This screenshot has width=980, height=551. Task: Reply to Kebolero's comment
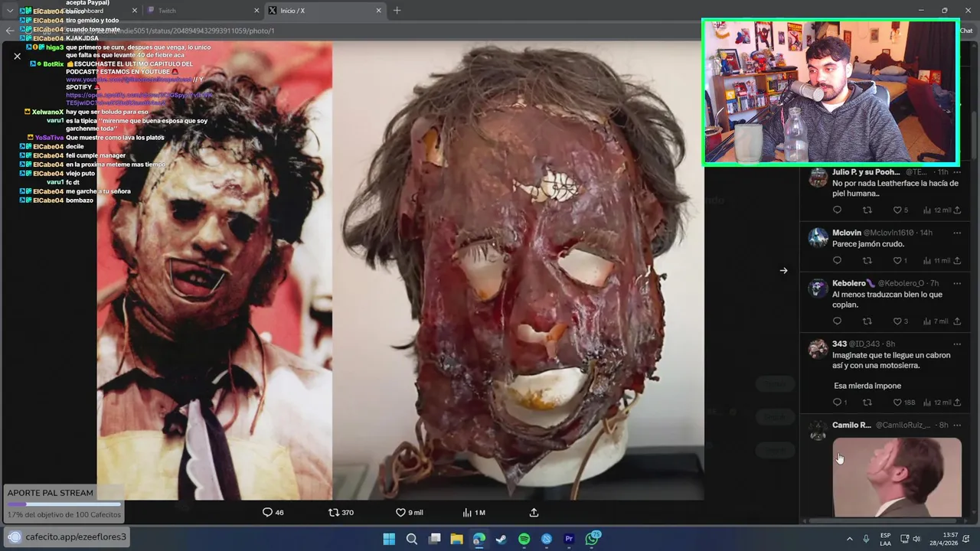pyautogui.click(x=837, y=321)
